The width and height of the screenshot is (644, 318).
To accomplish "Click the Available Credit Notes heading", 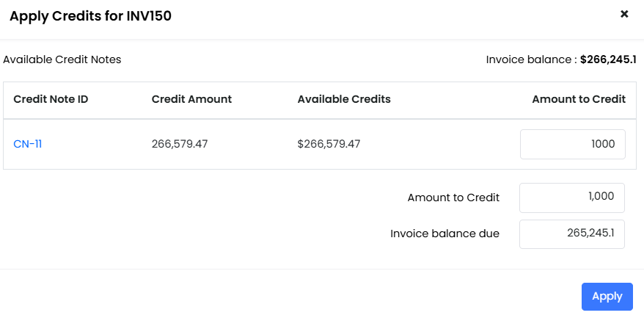I will point(62,59).
